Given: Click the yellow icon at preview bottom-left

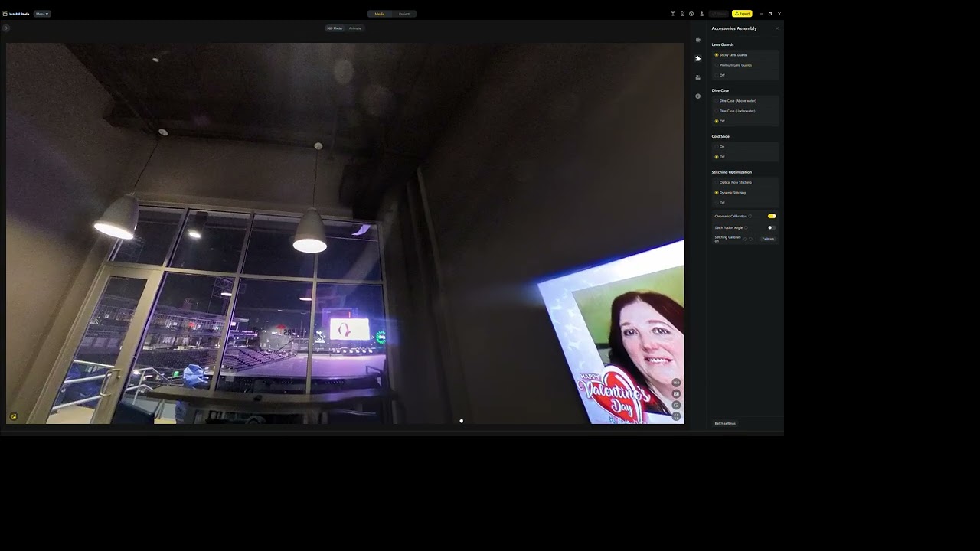Looking at the screenshot, I should click(13, 416).
